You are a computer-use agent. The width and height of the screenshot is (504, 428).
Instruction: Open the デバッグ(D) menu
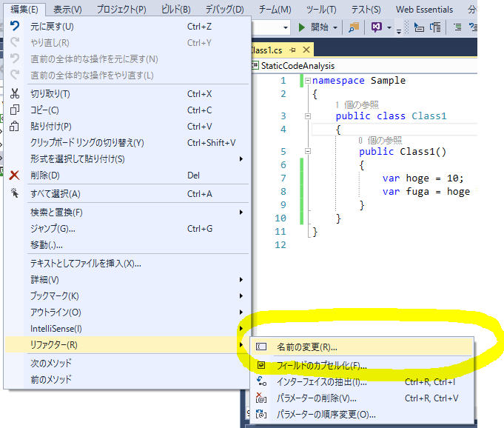point(225,10)
